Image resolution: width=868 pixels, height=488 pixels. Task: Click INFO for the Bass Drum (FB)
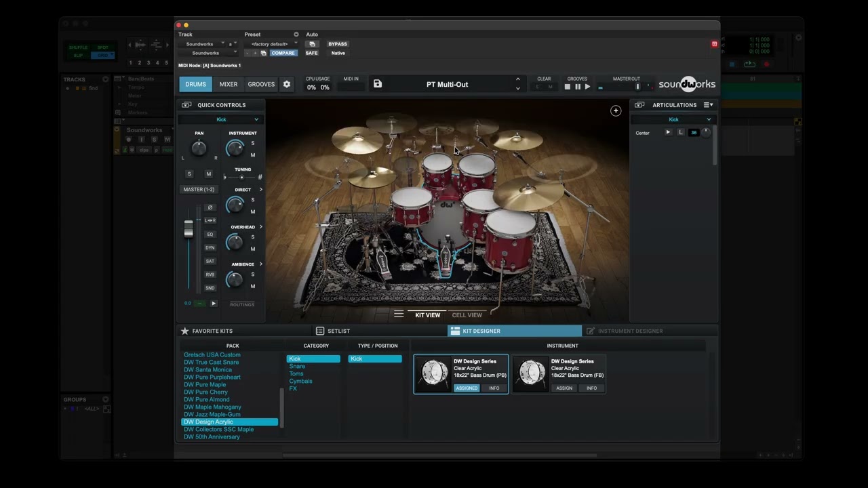click(x=591, y=388)
